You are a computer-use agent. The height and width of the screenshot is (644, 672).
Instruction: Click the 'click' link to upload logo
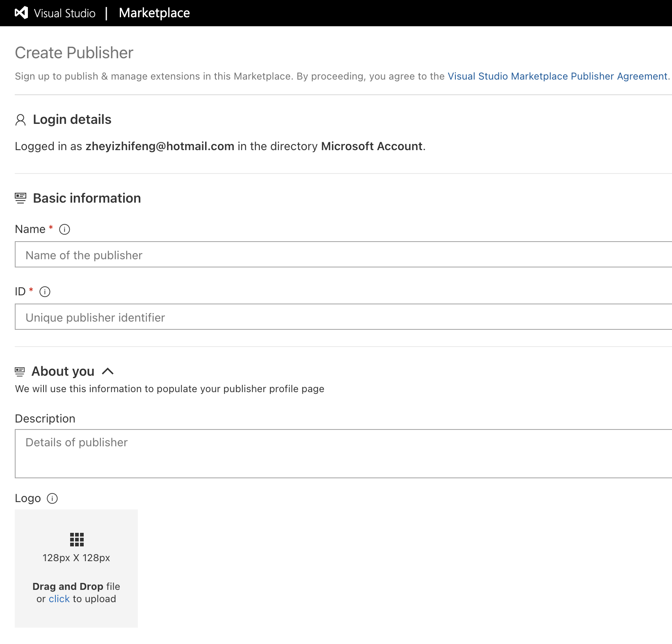59,599
